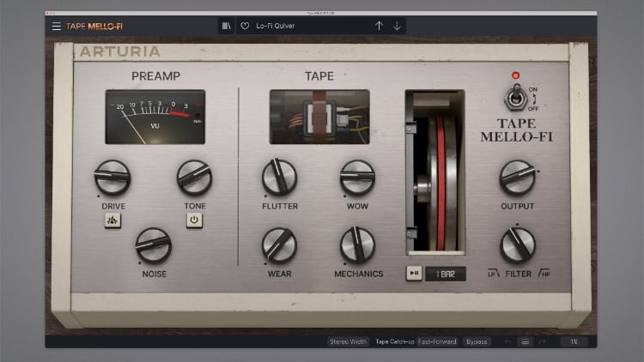
Task: Toggle the Bypass button
Action: point(477,341)
